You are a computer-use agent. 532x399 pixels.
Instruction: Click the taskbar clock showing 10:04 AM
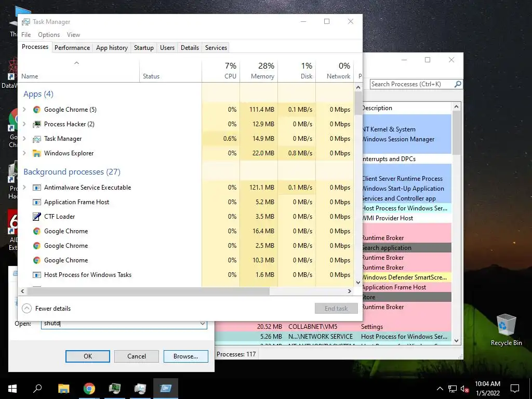(487, 389)
